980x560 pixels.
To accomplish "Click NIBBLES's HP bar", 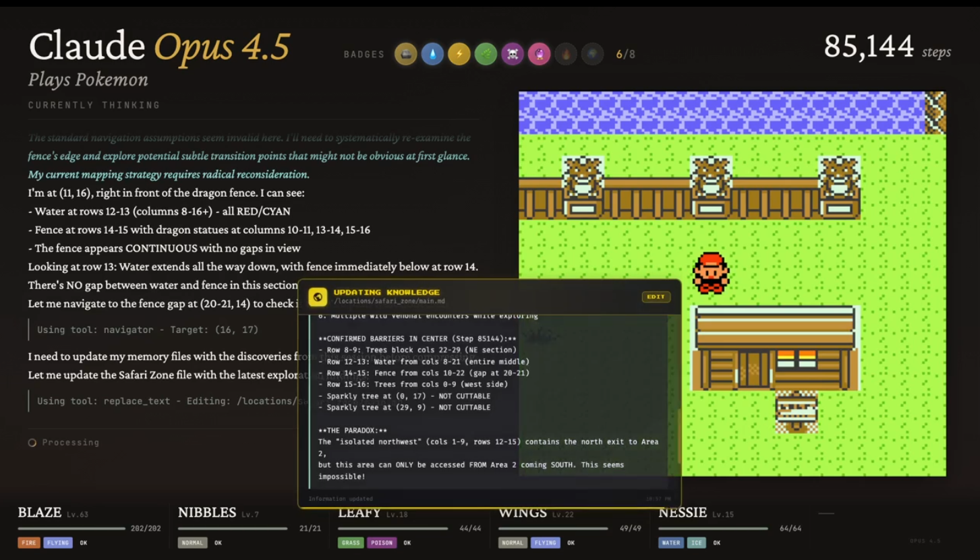I will click(233, 528).
